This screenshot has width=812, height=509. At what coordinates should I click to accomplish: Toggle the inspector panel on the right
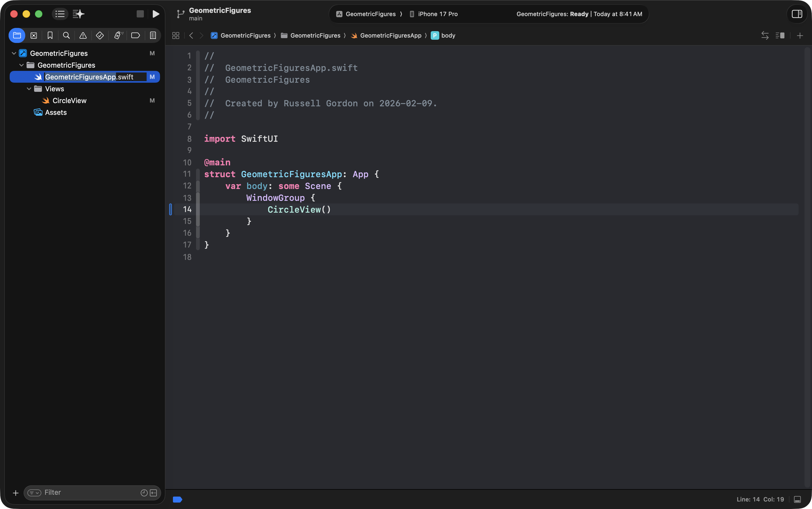796,14
